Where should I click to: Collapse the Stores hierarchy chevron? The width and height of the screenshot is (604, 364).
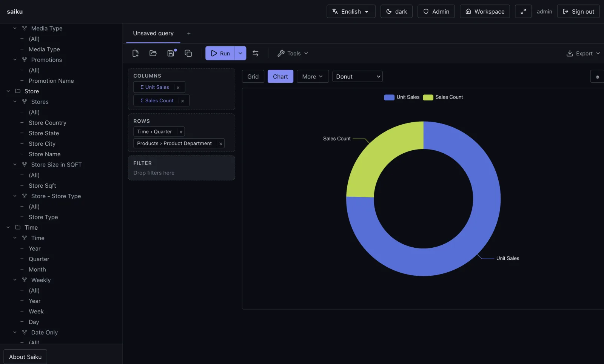click(x=15, y=102)
